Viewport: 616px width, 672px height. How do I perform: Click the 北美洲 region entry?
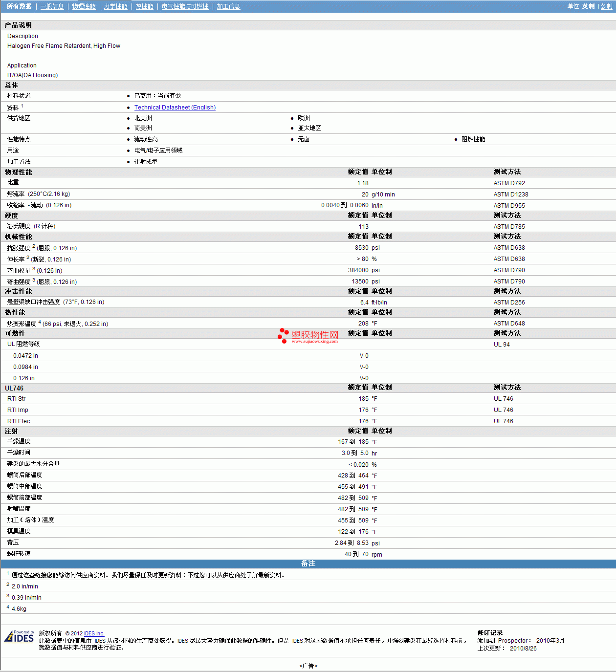pyautogui.click(x=143, y=118)
